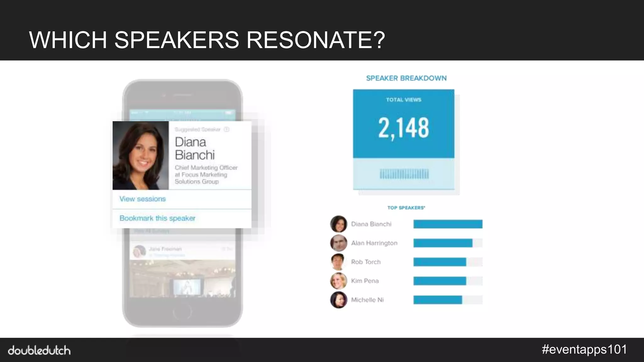The height and width of the screenshot is (362, 644).
Task: Click the SPEAKER BREAKDOWN heading
Action: 406,78
